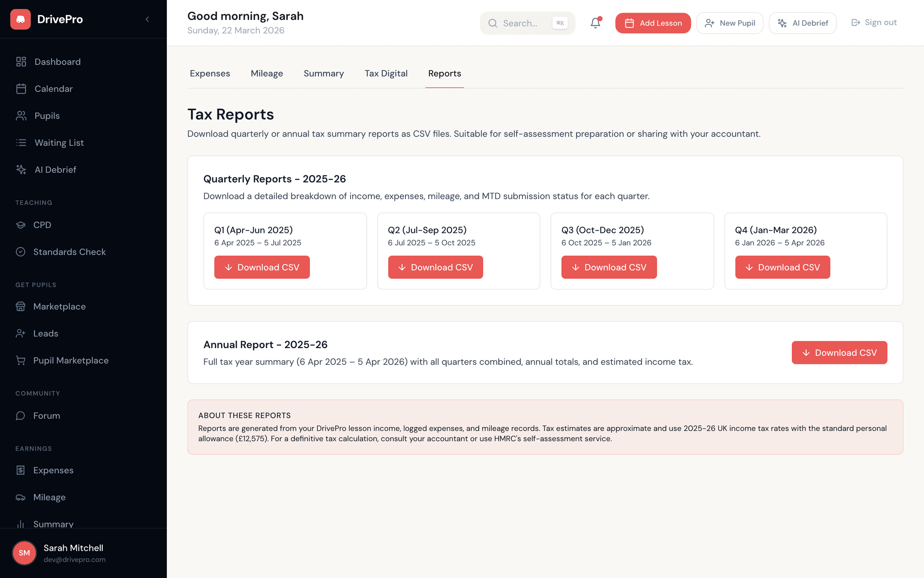The width and height of the screenshot is (924, 578).
Task: Check notifications via the bell icon
Action: (595, 23)
